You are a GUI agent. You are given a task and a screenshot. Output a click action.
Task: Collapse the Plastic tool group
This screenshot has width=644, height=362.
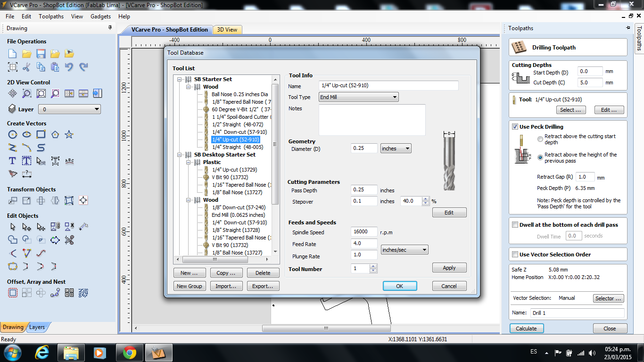(189, 162)
